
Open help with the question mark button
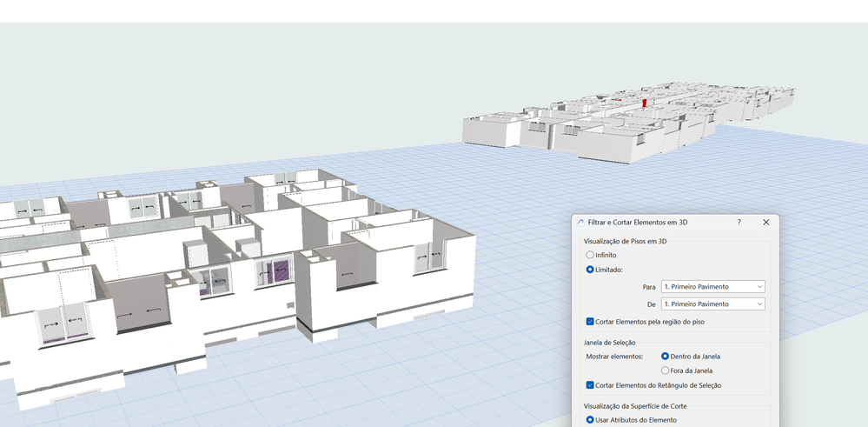tap(739, 223)
